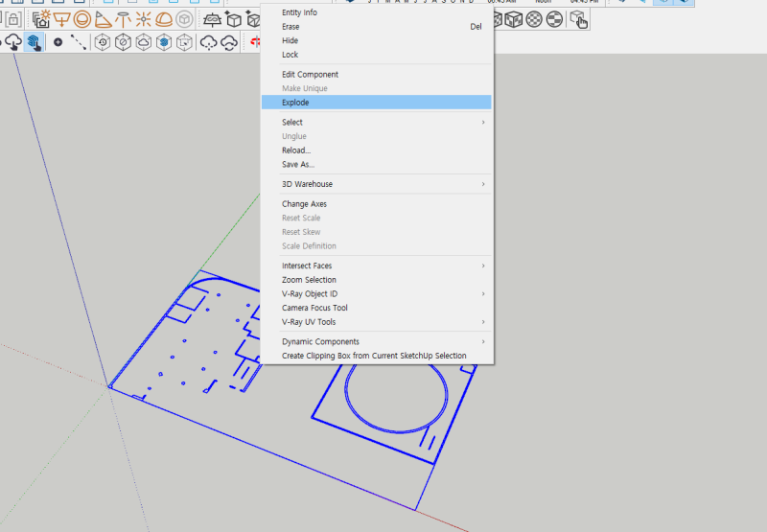This screenshot has height=532, width=767.
Task: Click Erase in the context menu
Action: click(376, 27)
